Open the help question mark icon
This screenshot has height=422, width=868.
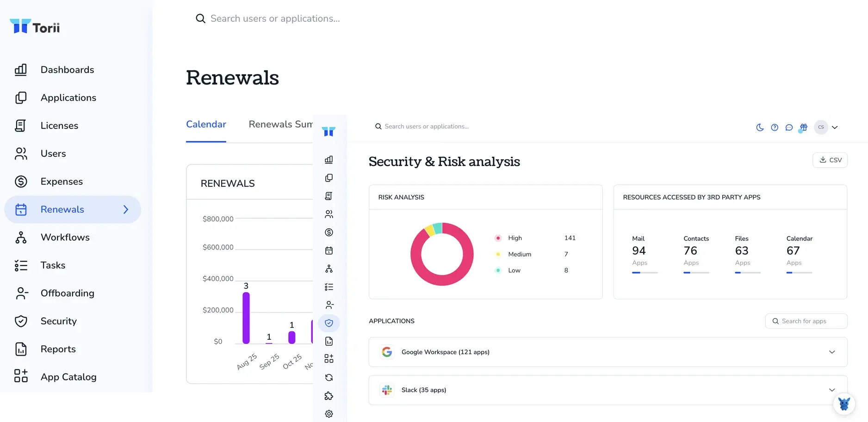(x=775, y=128)
